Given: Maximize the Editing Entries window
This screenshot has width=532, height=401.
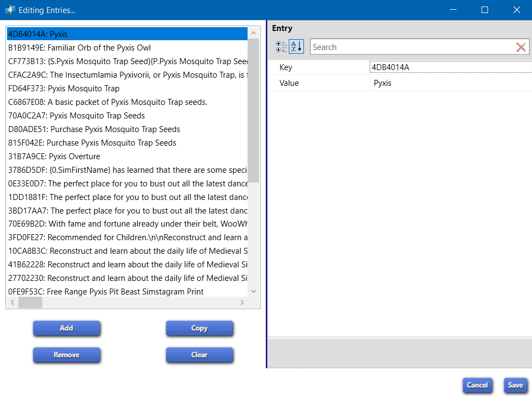Looking at the screenshot, I should (x=485, y=10).
